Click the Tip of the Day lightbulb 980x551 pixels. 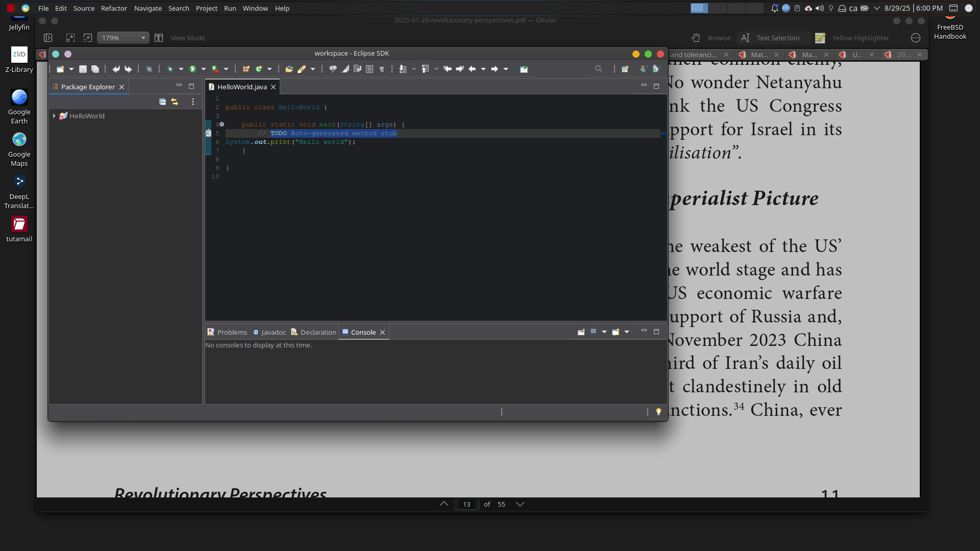coord(658,412)
